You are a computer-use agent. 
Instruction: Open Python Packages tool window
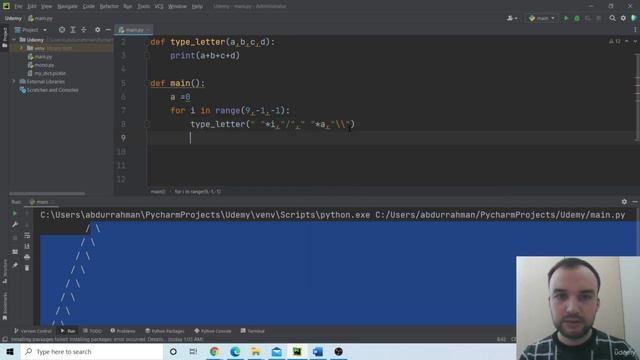click(x=165, y=331)
